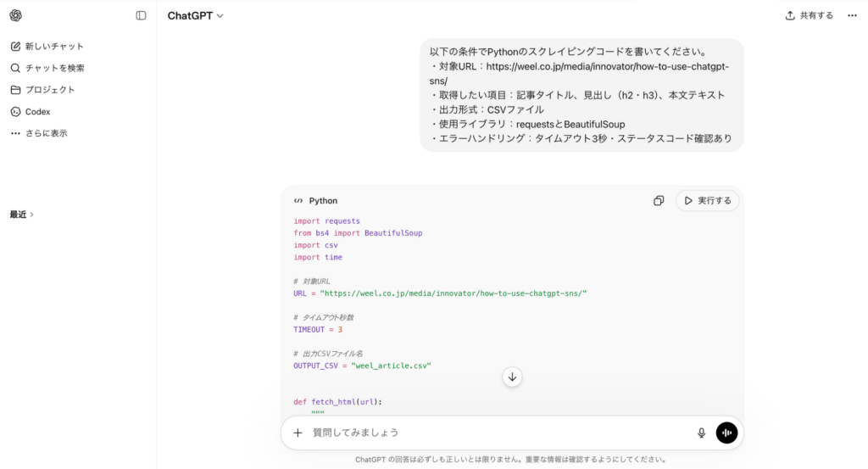Viewport: 868px width, 469px height.
Task: Click the "import csv" code line
Action: 315,245
